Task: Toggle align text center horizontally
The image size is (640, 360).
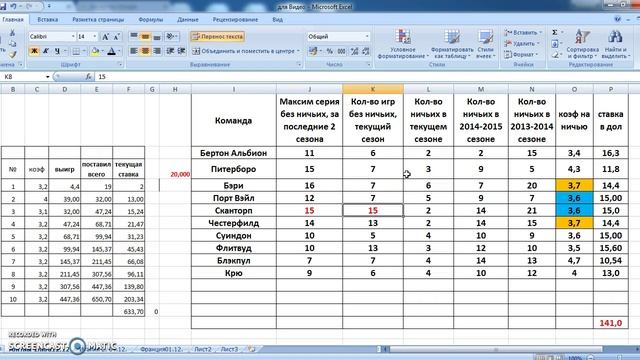Action: tap(145, 51)
